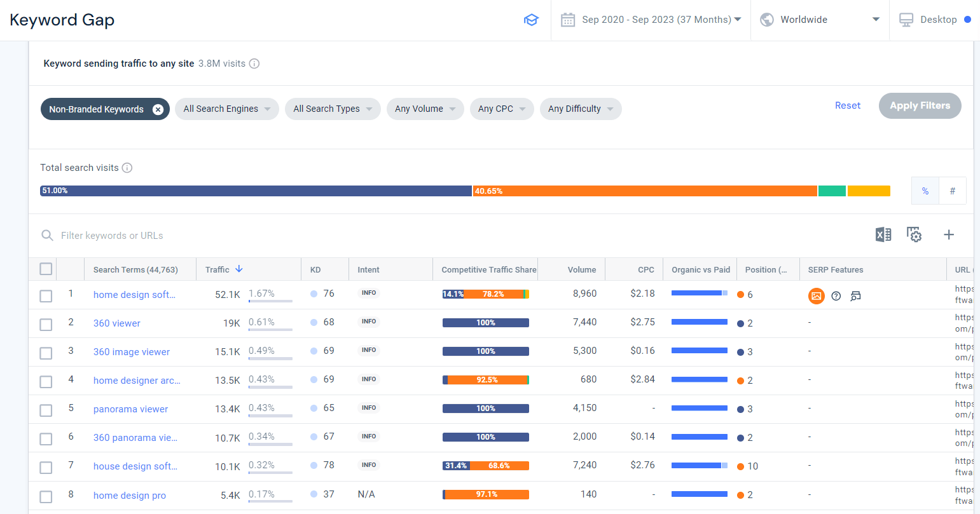980x514 pixels.
Task: Sort by CPC column header
Action: tap(646, 269)
